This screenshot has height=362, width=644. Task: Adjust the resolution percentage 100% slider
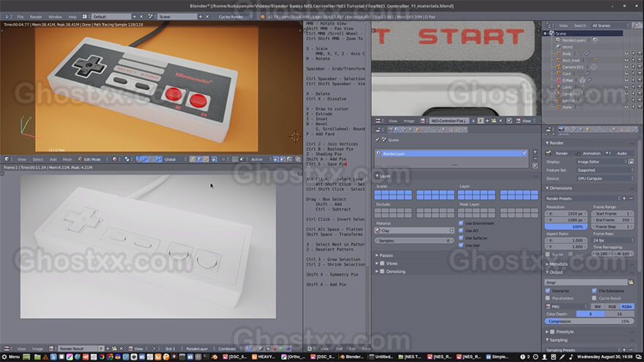566,227
